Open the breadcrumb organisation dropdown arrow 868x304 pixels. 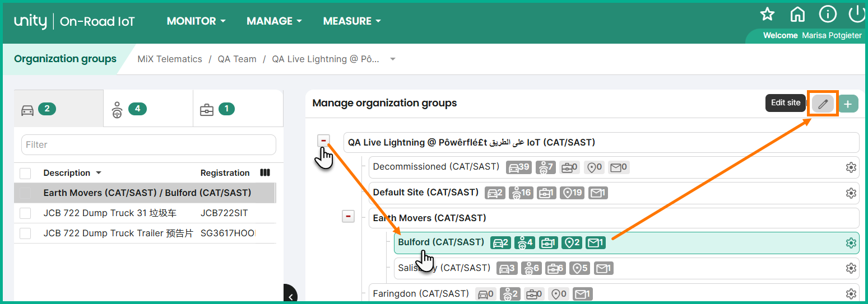click(393, 59)
